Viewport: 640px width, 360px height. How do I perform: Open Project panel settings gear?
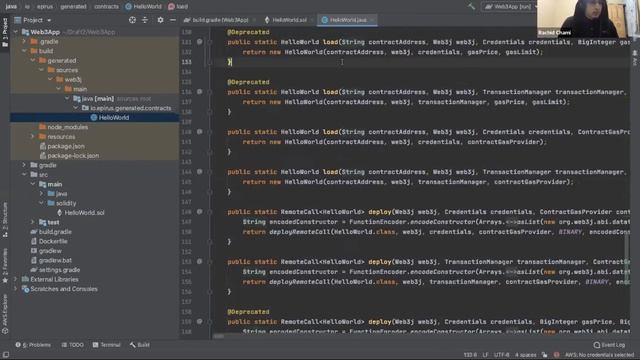click(x=160, y=20)
